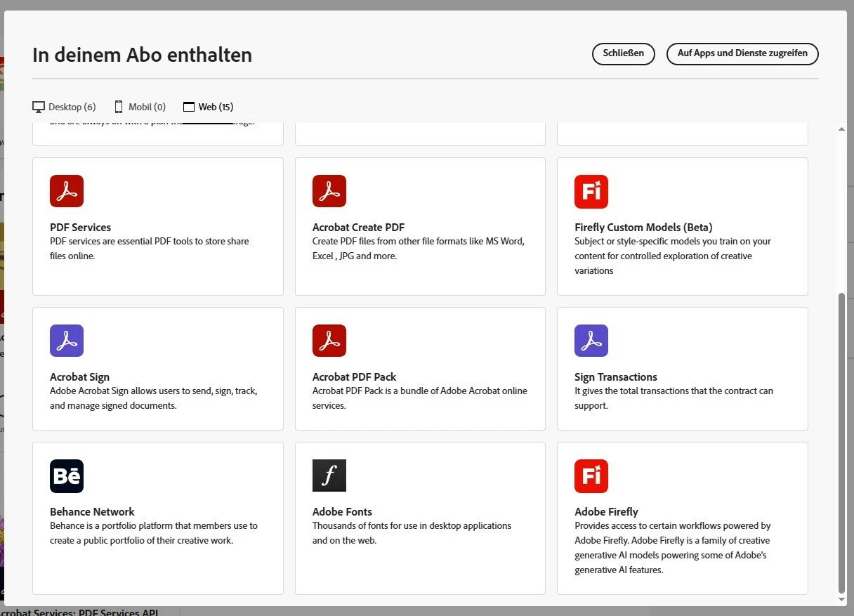Switch to the Desktop (6) tab

[x=64, y=107]
